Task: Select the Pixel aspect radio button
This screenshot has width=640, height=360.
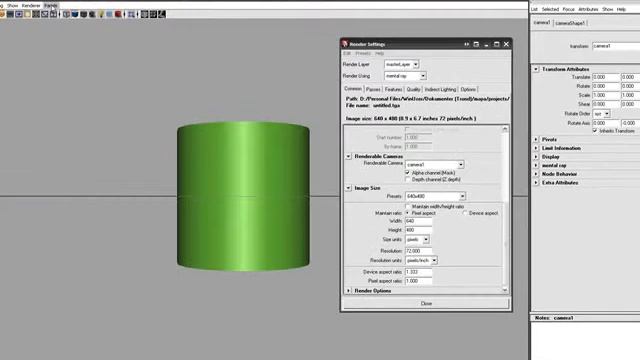Action: pyautogui.click(x=407, y=213)
